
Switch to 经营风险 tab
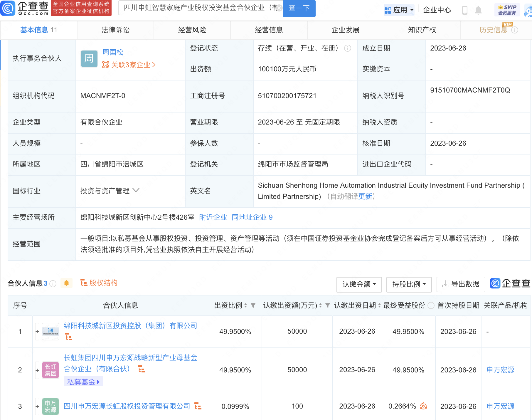(x=192, y=30)
